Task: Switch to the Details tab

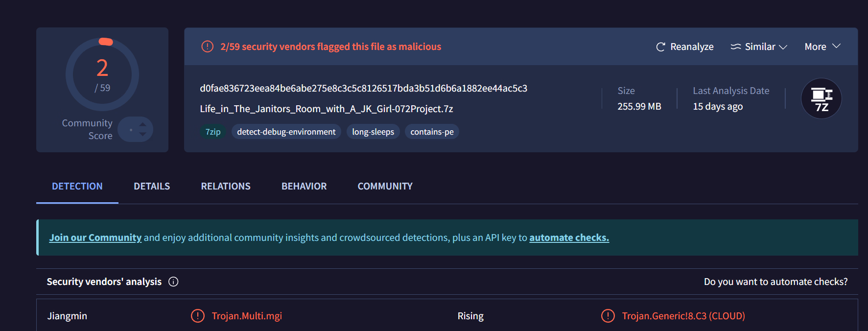Action: pos(152,186)
